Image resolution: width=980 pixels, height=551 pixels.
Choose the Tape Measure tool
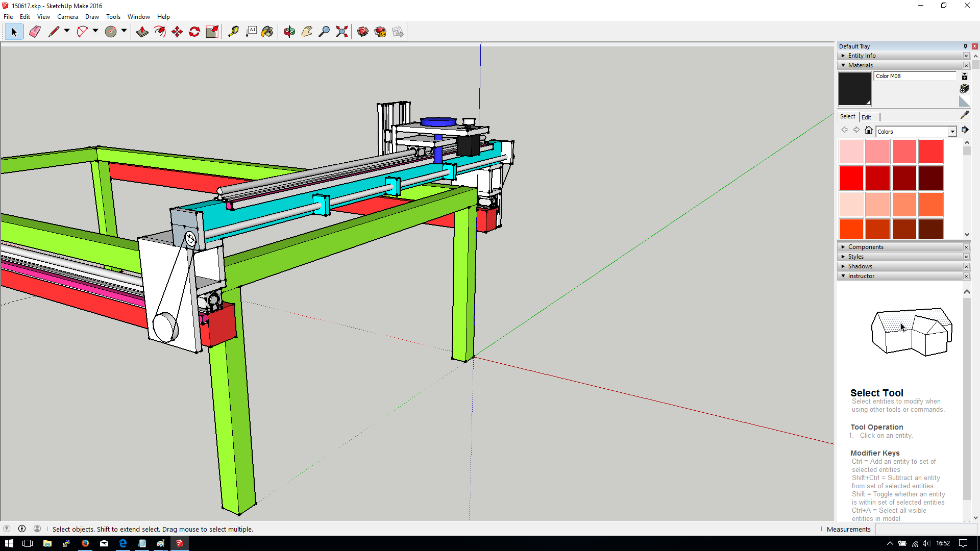[x=233, y=32]
